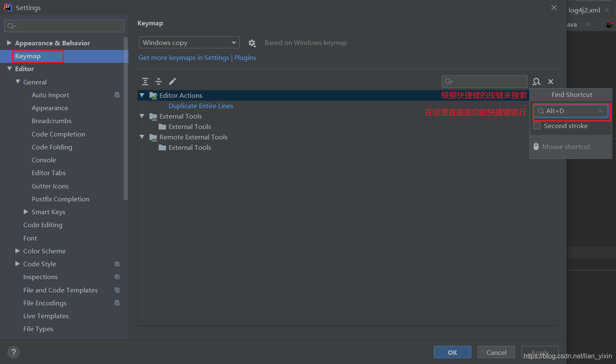Expand the Code Style node
Viewport: 616px width, 364px height.
point(17,264)
